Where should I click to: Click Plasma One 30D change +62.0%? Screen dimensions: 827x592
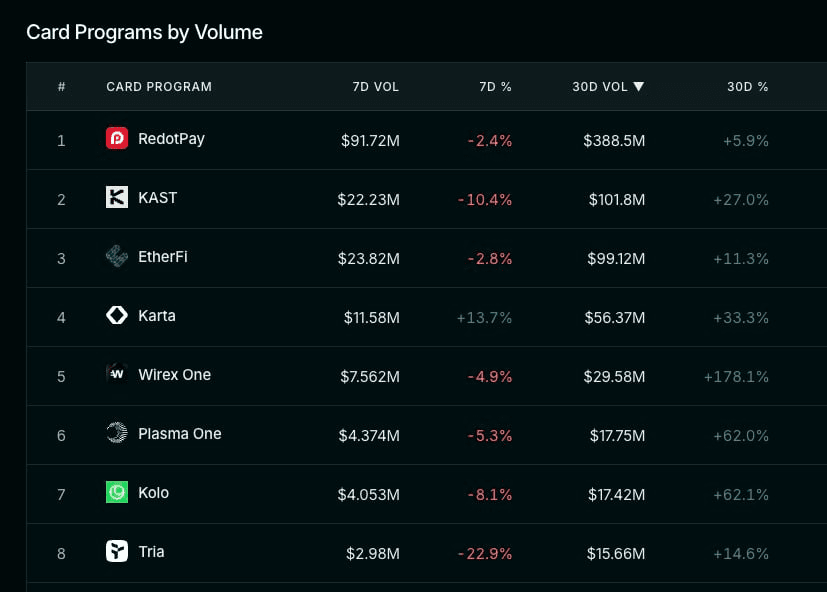click(x=741, y=436)
